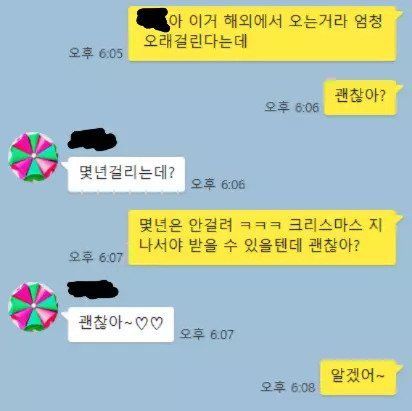Open blacked-out sender name above 괜찮아~♡♡

93,289
